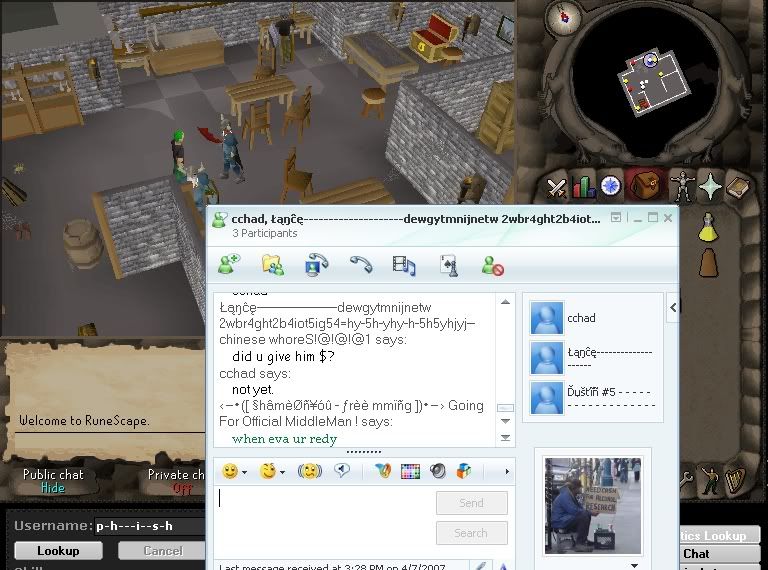
Task: Open the media film and music icon
Action: pyautogui.click(x=404, y=265)
